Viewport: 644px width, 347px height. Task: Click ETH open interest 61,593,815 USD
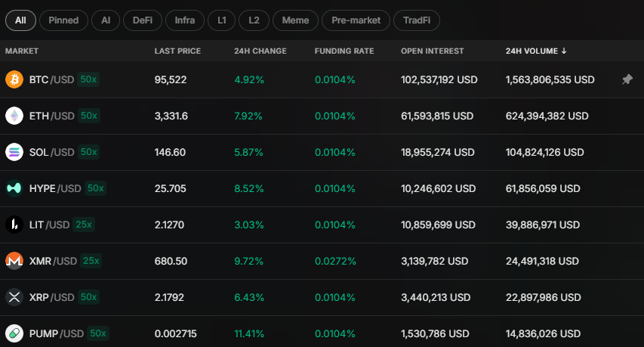(437, 116)
